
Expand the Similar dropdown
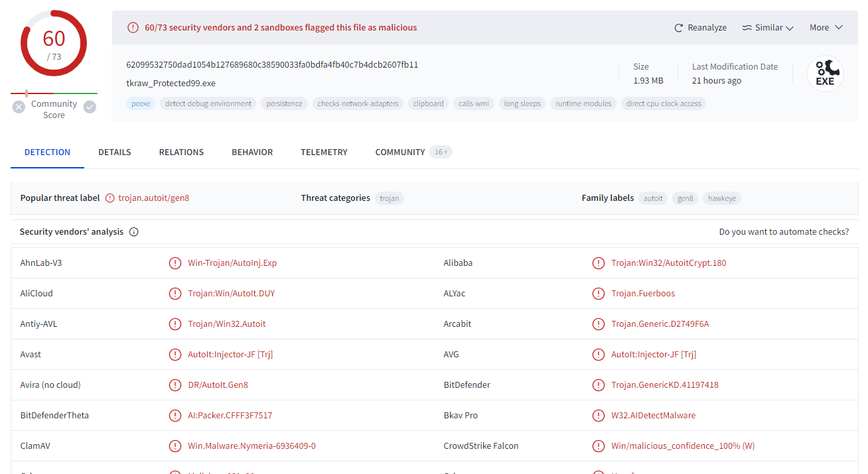coord(768,28)
